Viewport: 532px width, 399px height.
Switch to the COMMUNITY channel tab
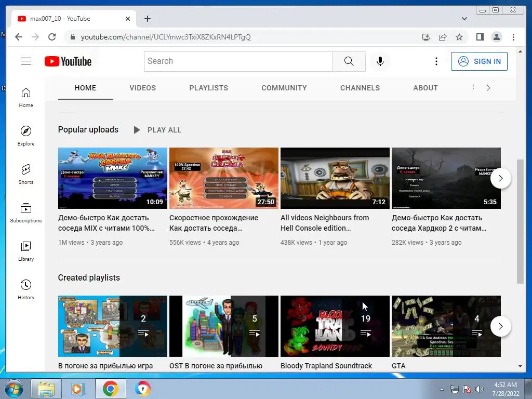(x=284, y=88)
